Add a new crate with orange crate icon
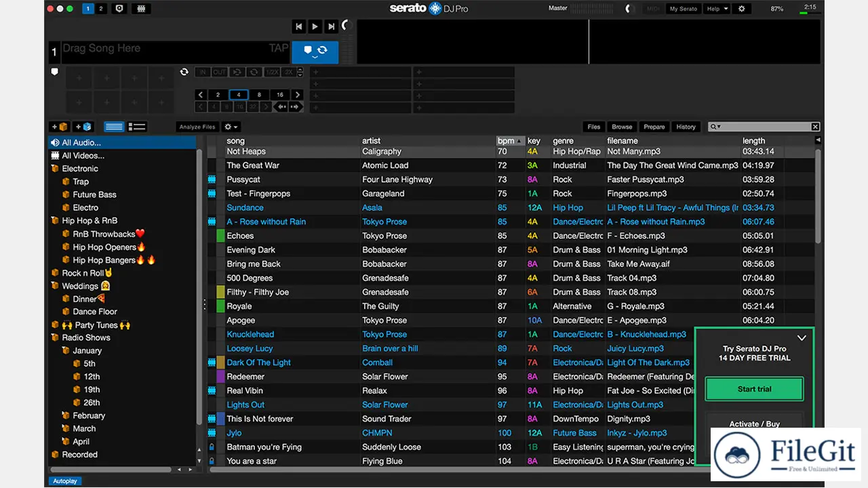 click(x=60, y=127)
